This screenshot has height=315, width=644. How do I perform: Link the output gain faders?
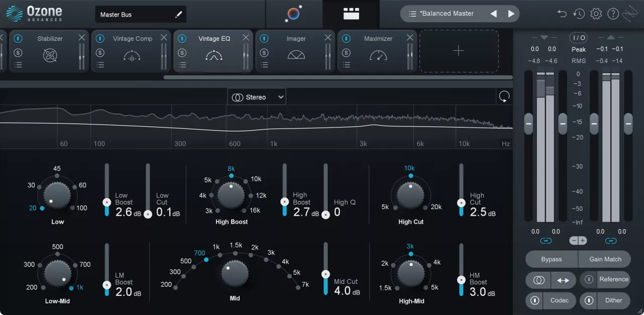point(611,240)
